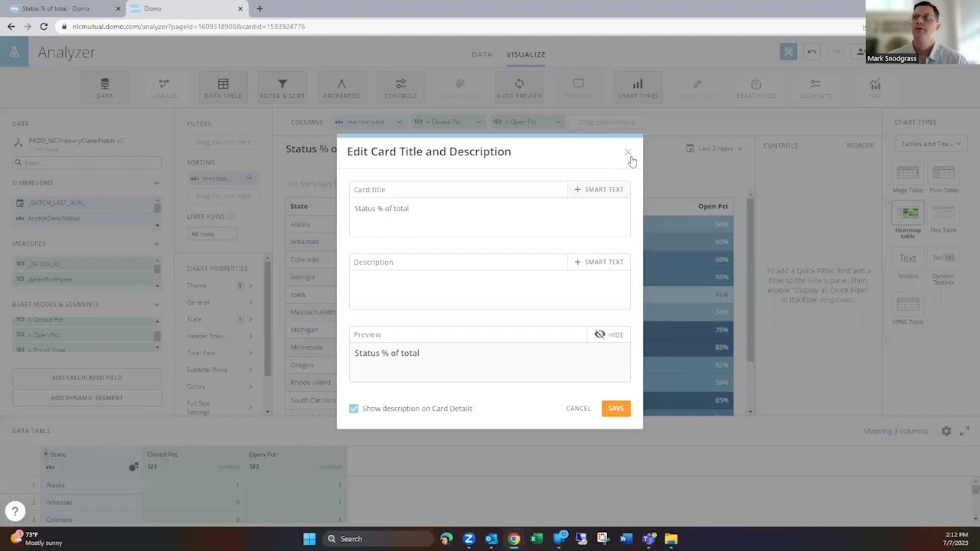This screenshot has height=551, width=980.
Task: Switch to the DATA tab
Action: pos(482,54)
